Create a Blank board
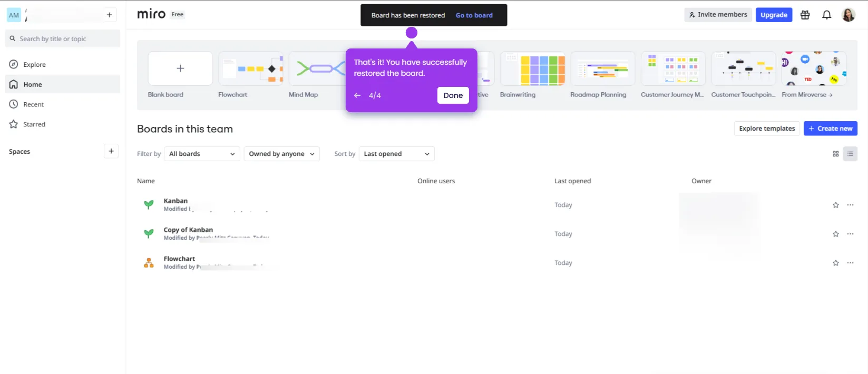The height and width of the screenshot is (374, 868). (x=180, y=68)
